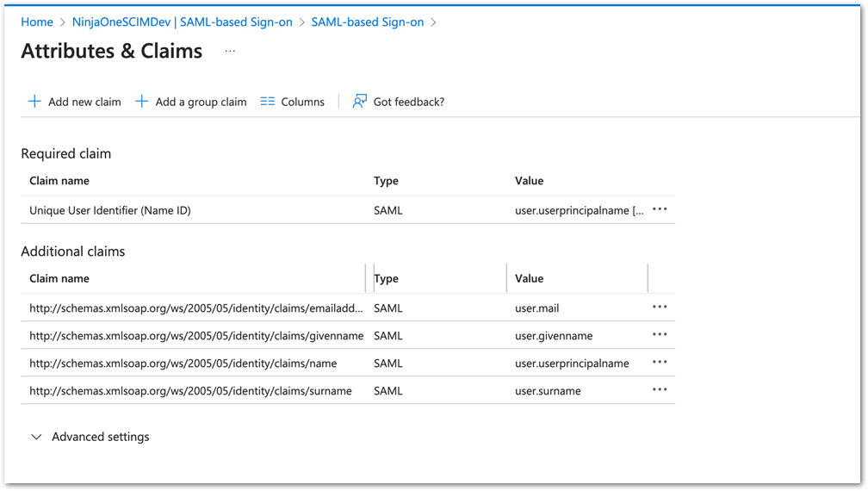Expand the Advanced settings chevron
The height and width of the screenshot is (491, 868).
[36, 437]
